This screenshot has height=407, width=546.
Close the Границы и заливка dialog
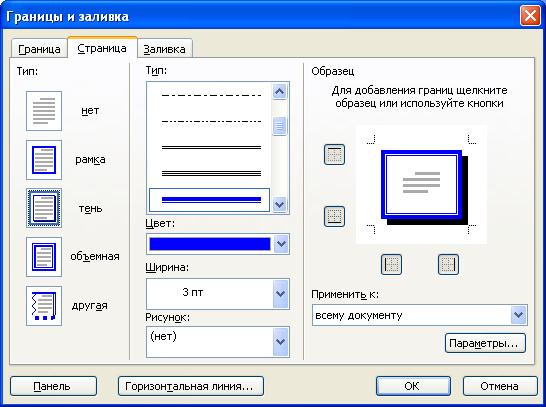(x=530, y=16)
